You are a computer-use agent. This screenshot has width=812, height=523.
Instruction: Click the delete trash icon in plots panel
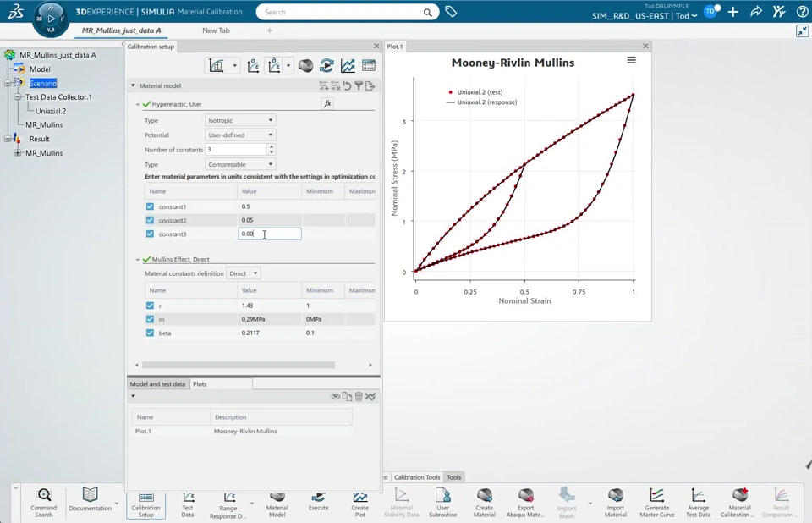tap(359, 397)
